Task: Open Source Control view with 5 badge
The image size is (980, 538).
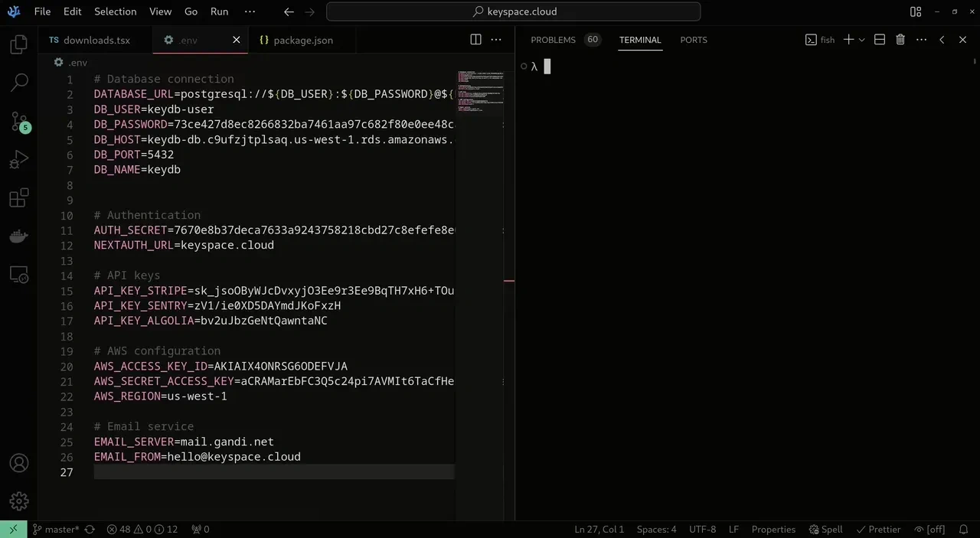Action: click(19, 121)
